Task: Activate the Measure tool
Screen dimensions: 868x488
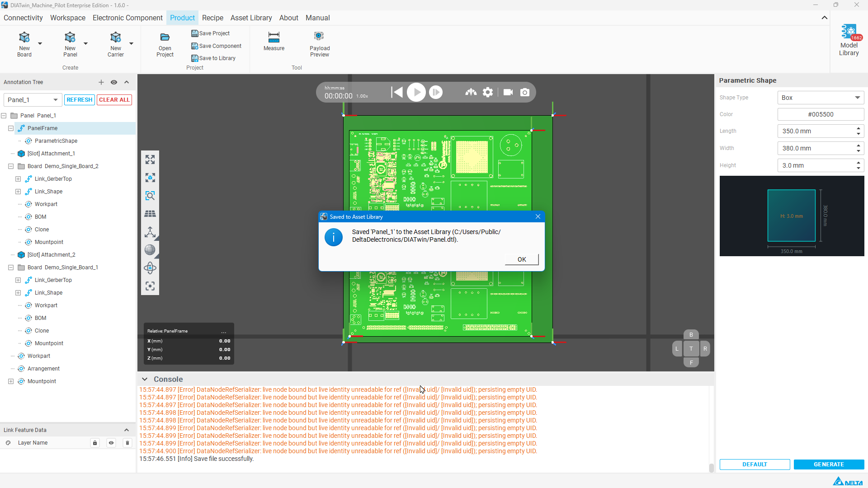Action: [x=274, y=41]
